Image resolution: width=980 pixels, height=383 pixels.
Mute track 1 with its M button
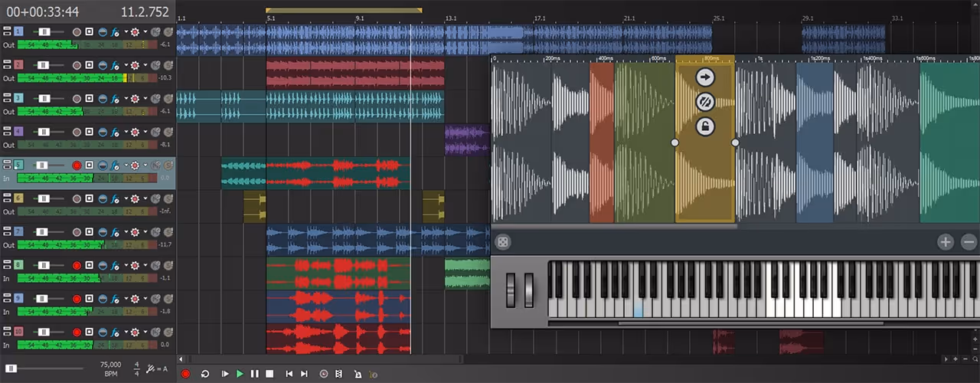pyautogui.click(x=155, y=31)
